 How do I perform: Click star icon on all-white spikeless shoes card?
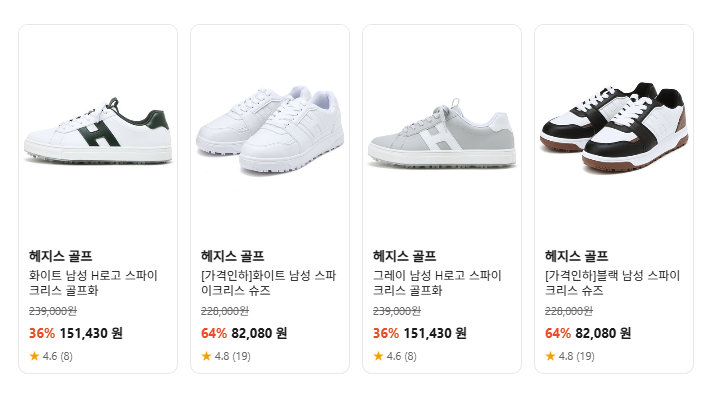point(206,356)
